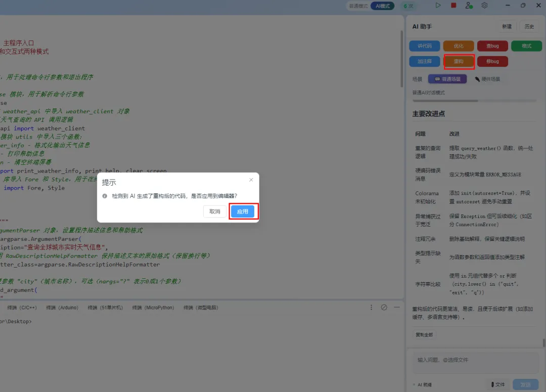Screen dimensions: 546x392
Task: Click the editor vertical scrollbar
Action: coord(401,59)
